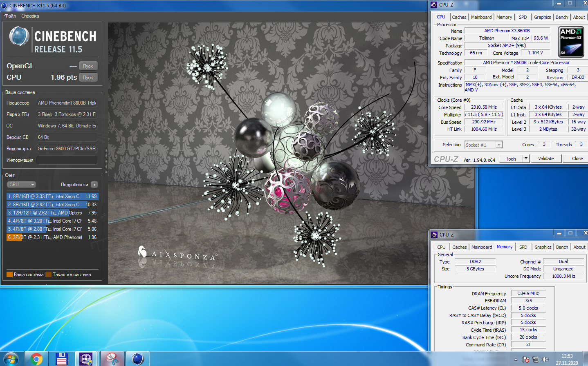Open the Файл menu in Cinebench
Viewport: 588px width, 366px height.
(10, 16)
